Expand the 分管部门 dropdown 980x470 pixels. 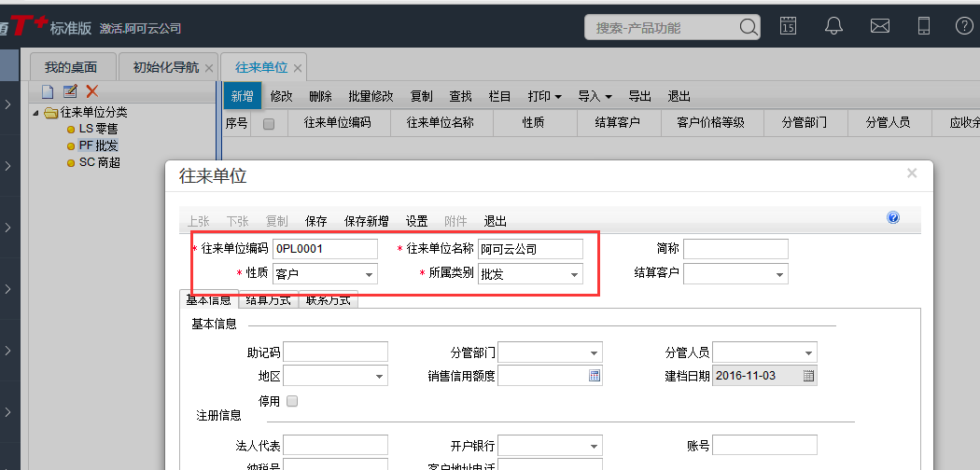[594, 352]
